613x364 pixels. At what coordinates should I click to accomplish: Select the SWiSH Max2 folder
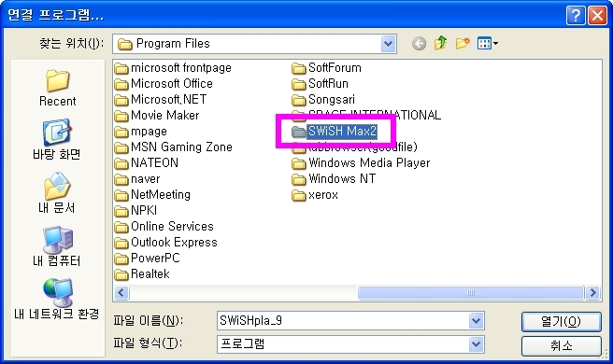335,132
